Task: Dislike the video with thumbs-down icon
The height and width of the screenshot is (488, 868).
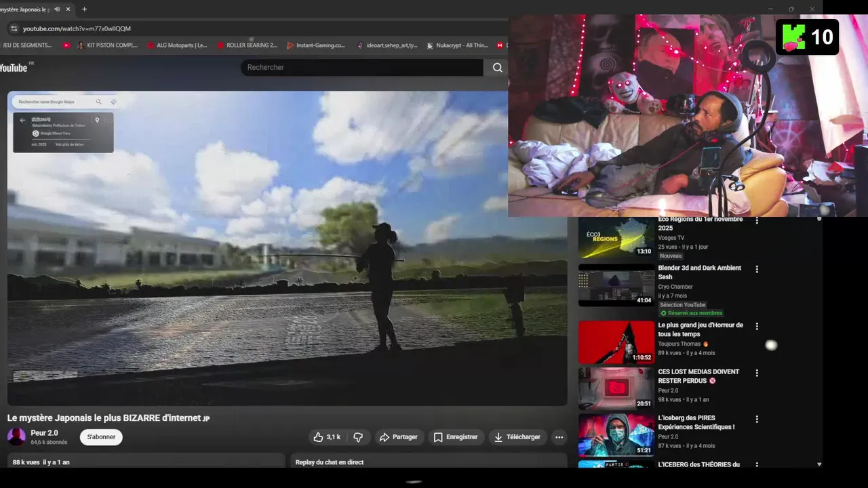Action: click(x=358, y=437)
